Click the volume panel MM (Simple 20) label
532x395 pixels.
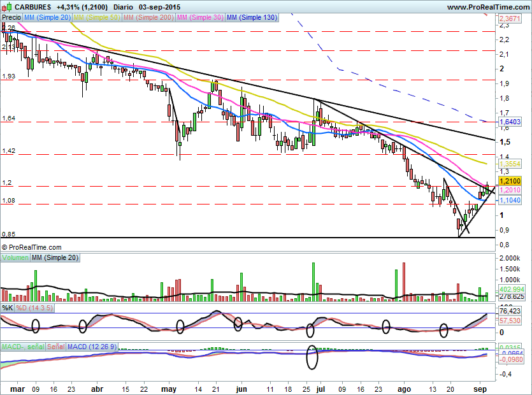point(56,257)
